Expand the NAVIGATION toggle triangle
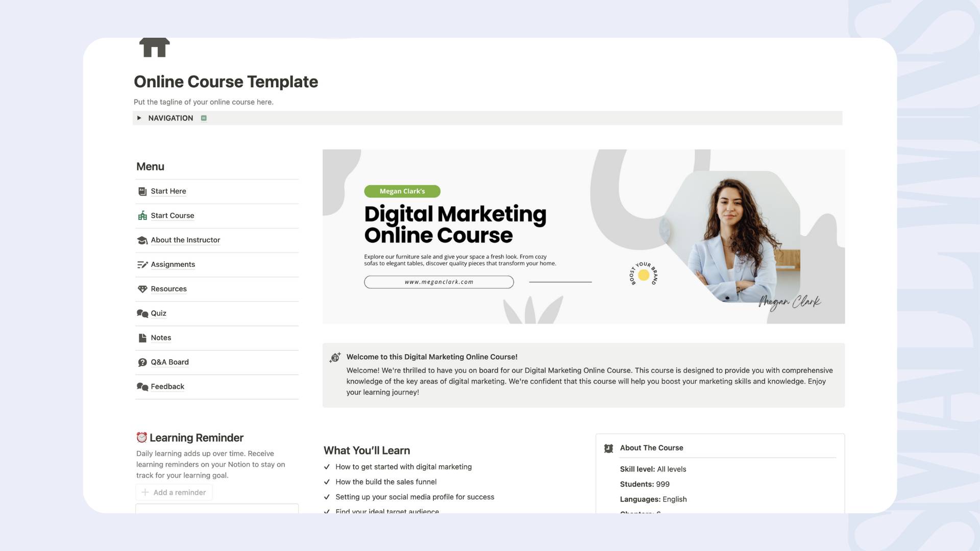 click(x=139, y=118)
